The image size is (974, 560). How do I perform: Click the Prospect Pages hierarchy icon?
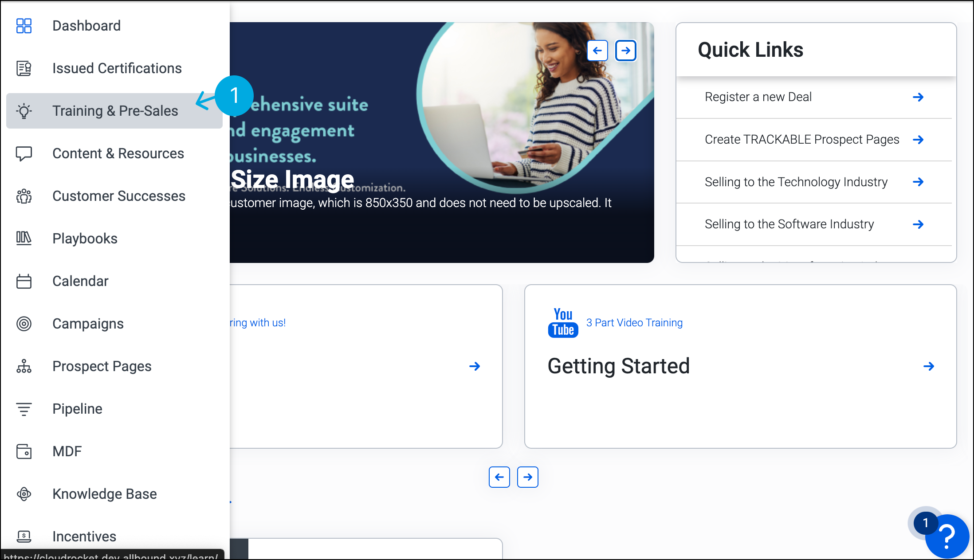click(x=24, y=366)
